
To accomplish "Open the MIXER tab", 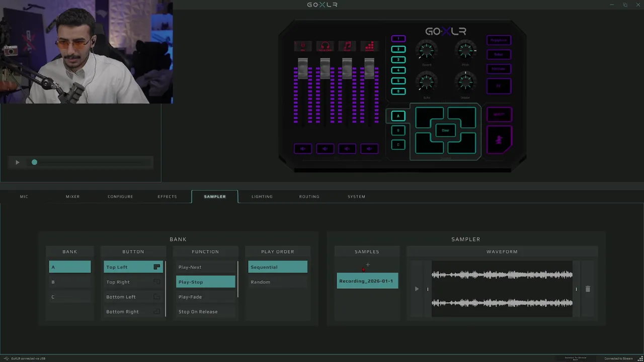I will (x=73, y=197).
